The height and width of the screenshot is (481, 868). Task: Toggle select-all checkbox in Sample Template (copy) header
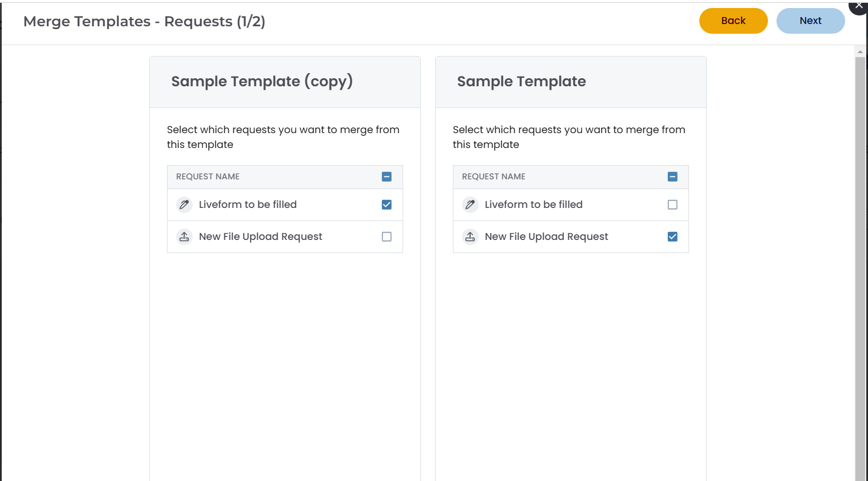coord(387,177)
